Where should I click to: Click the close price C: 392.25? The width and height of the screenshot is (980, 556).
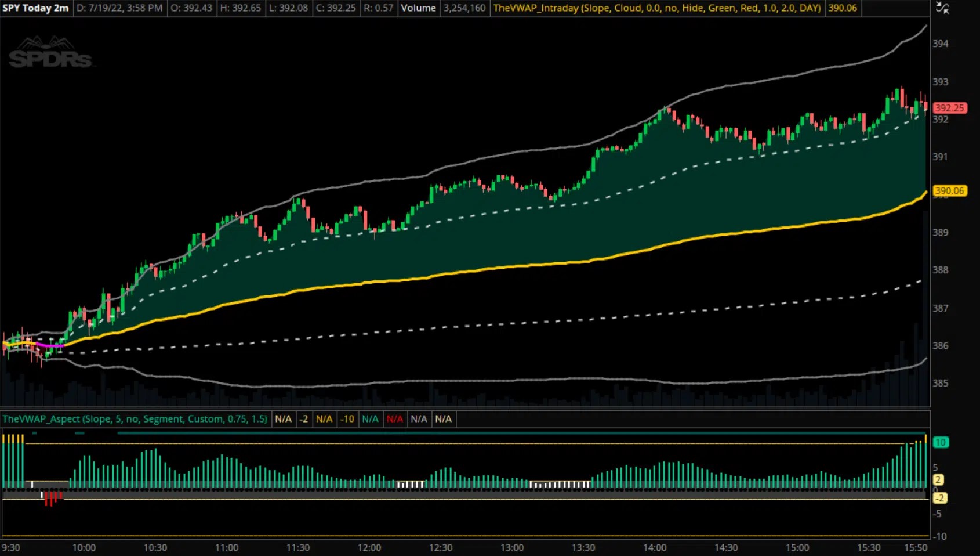(x=336, y=8)
